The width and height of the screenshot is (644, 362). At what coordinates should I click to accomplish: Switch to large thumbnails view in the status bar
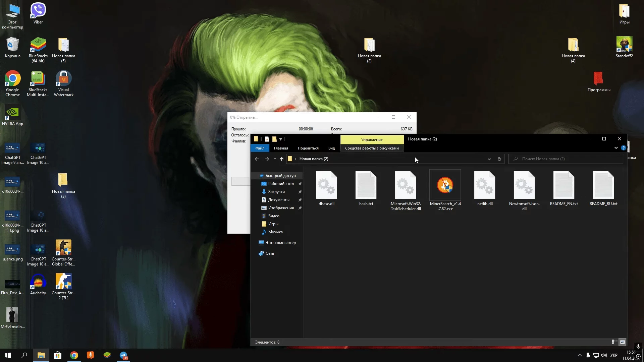(623, 342)
